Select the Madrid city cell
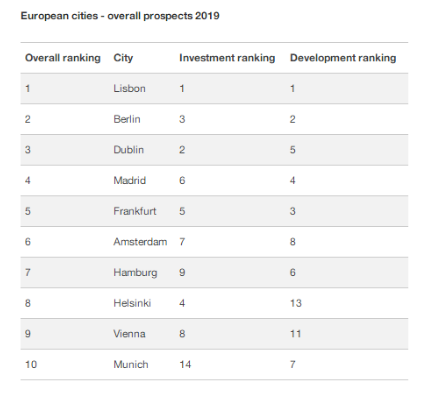The width and height of the screenshot is (434, 397). 129,180
